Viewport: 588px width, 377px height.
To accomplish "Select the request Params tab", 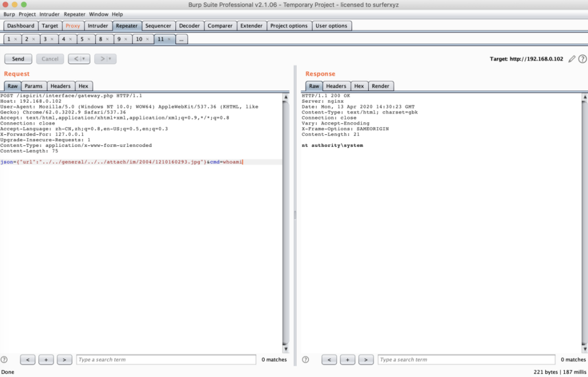I will coord(33,86).
